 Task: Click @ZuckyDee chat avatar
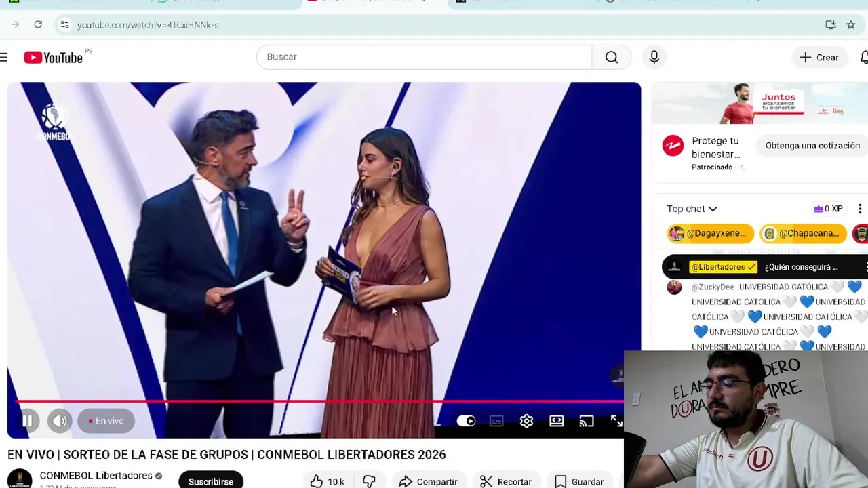(674, 287)
